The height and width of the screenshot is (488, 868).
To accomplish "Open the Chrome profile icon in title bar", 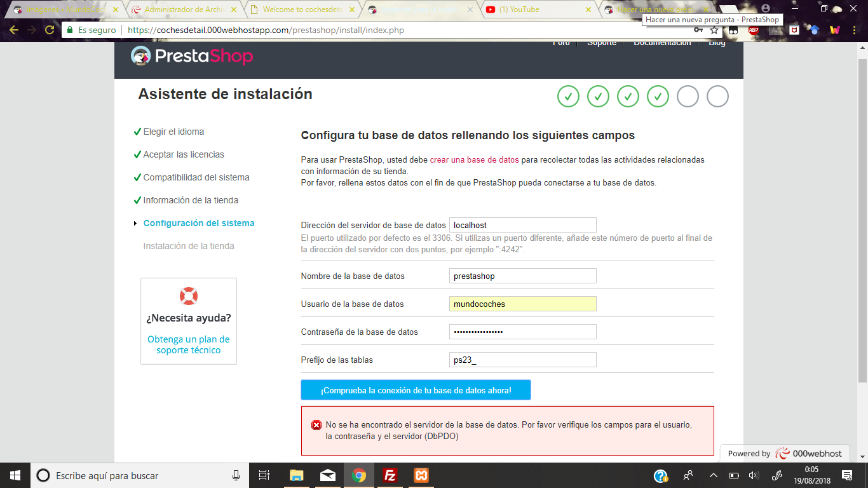I will 765,8.
